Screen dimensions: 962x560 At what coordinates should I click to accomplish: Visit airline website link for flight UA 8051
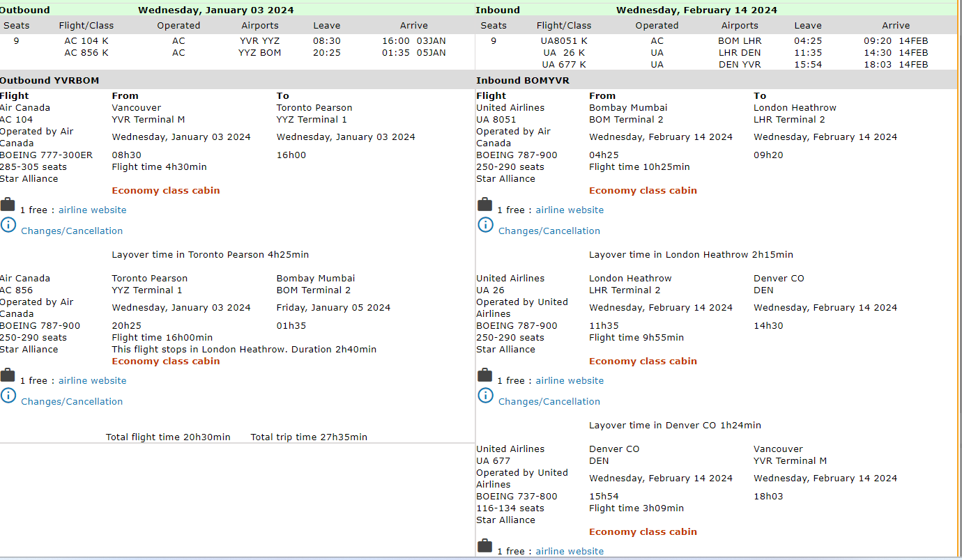pyautogui.click(x=570, y=210)
